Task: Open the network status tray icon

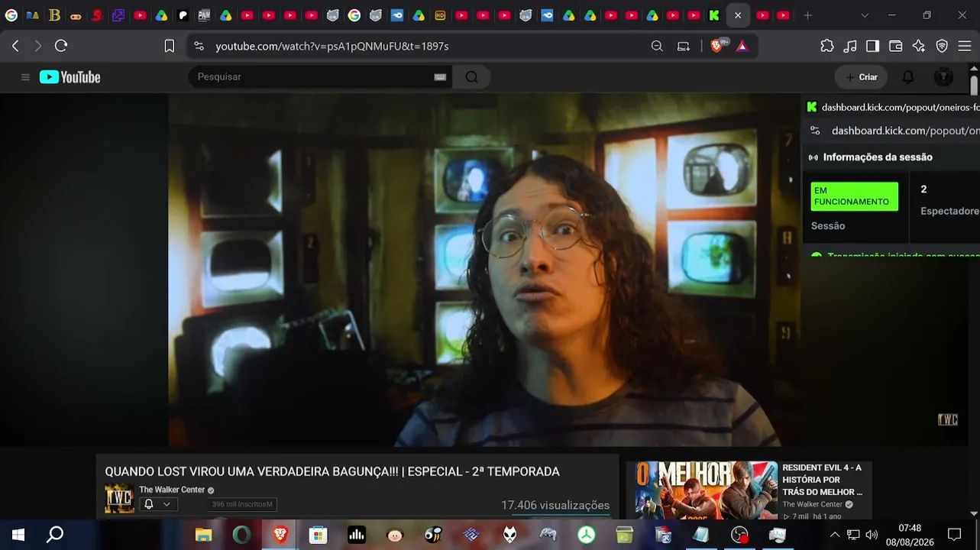Action: tap(853, 535)
